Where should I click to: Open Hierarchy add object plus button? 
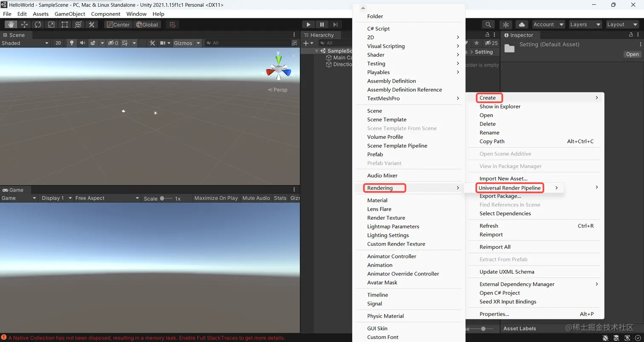[x=308, y=43]
